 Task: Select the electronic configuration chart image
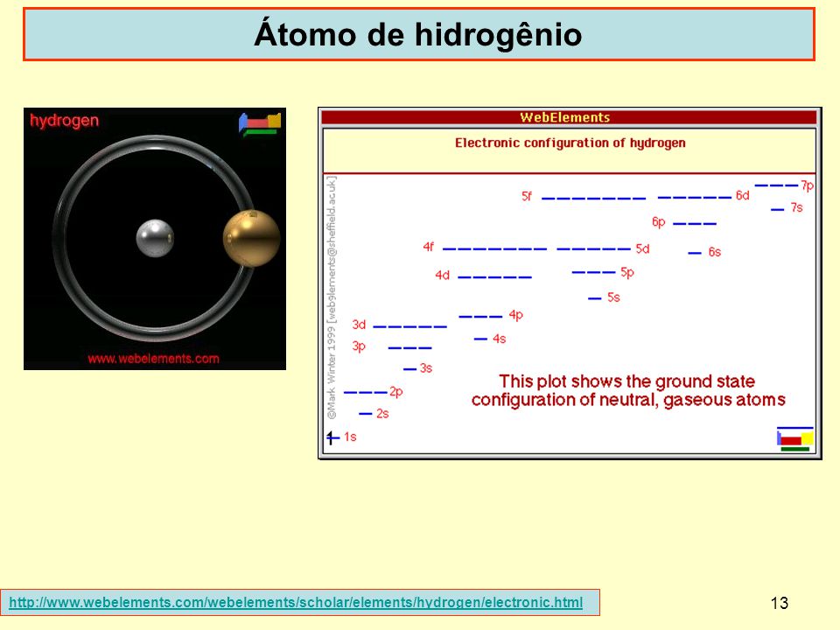coord(570,283)
